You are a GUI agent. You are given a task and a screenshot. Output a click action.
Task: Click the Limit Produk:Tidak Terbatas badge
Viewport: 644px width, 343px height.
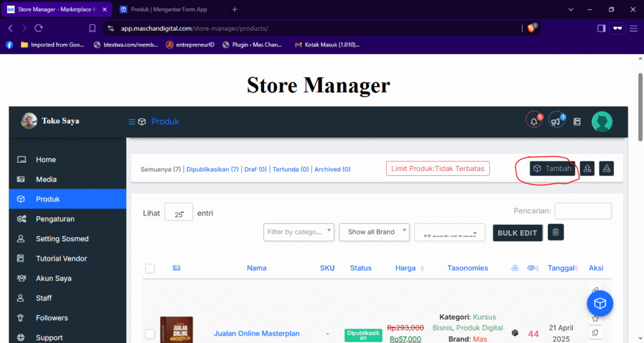click(x=438, y=168)
